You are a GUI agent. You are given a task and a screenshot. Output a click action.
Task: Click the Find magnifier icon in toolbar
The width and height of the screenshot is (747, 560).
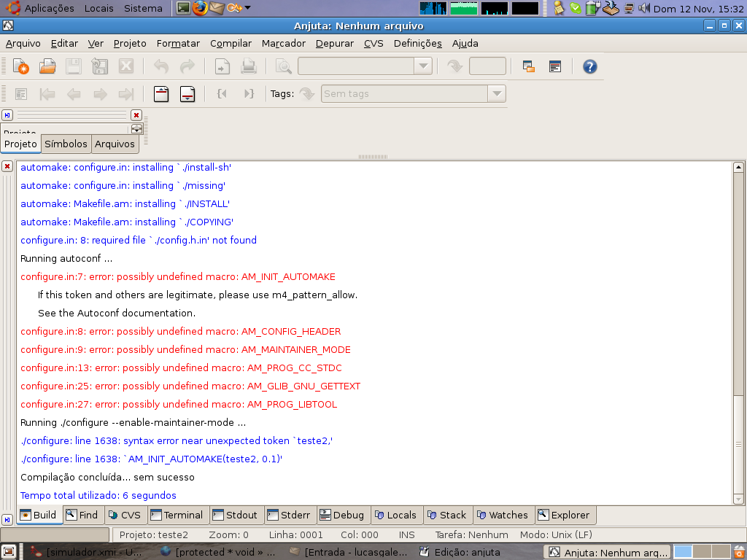284,66
